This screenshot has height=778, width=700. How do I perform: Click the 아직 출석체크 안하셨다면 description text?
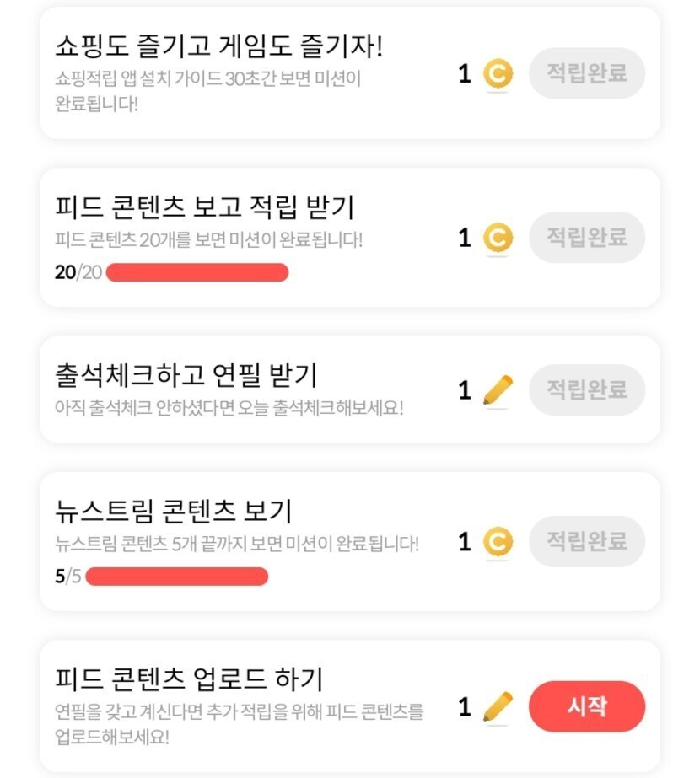229,409
